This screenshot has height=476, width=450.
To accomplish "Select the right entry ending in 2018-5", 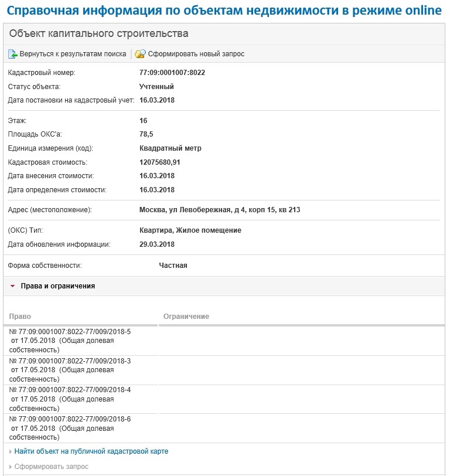I will 70,340.
